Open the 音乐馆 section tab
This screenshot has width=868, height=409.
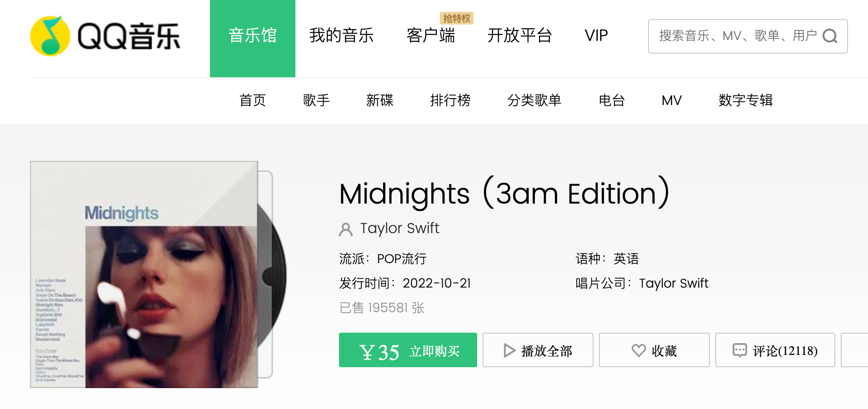pyautogui.click(x=253, y=35)
